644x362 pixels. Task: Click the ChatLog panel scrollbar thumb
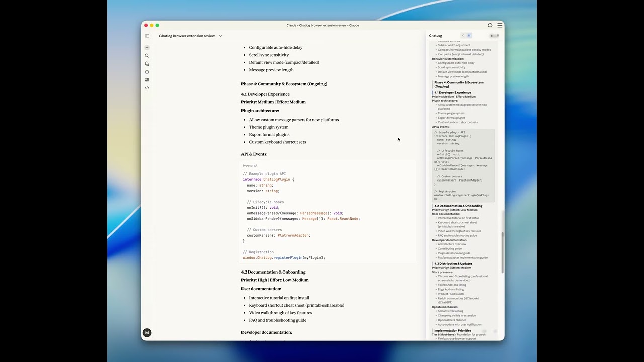(502, 253)
